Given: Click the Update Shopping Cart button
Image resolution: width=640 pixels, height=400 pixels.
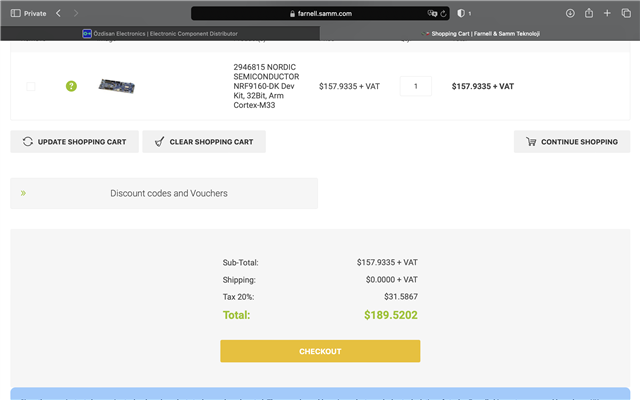Looking at the screenshot, I should 74,142.
